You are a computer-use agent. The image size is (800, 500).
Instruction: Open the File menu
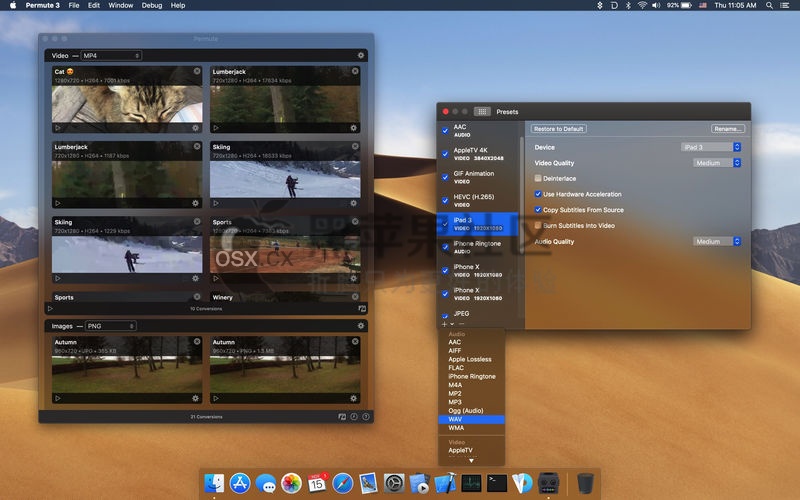coord(74,5)
